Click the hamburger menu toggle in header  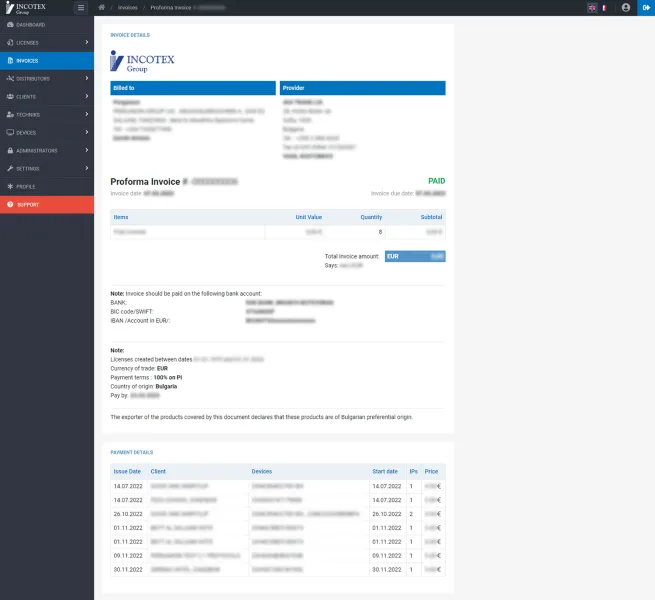click(81, 8)
